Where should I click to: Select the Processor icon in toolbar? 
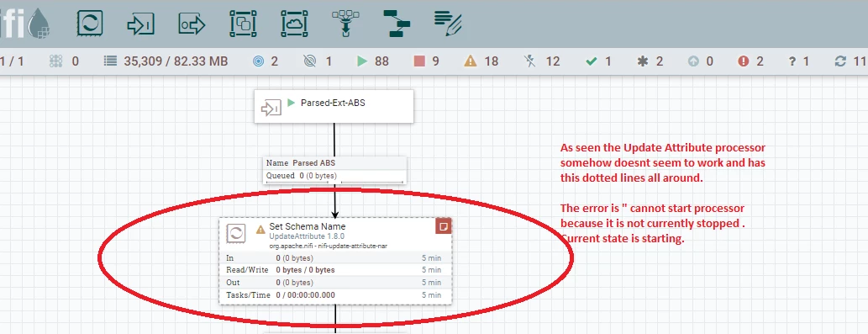coord(89,24)
